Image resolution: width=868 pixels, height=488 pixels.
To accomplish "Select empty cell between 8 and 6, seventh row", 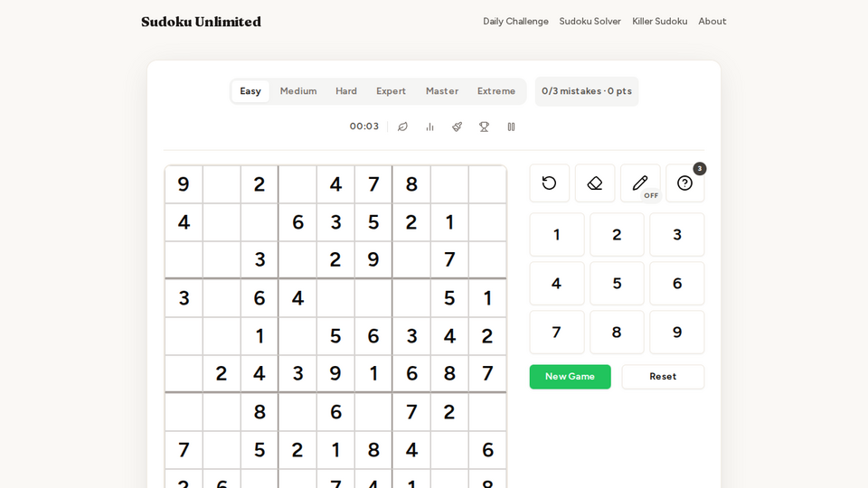I will 297,412.
